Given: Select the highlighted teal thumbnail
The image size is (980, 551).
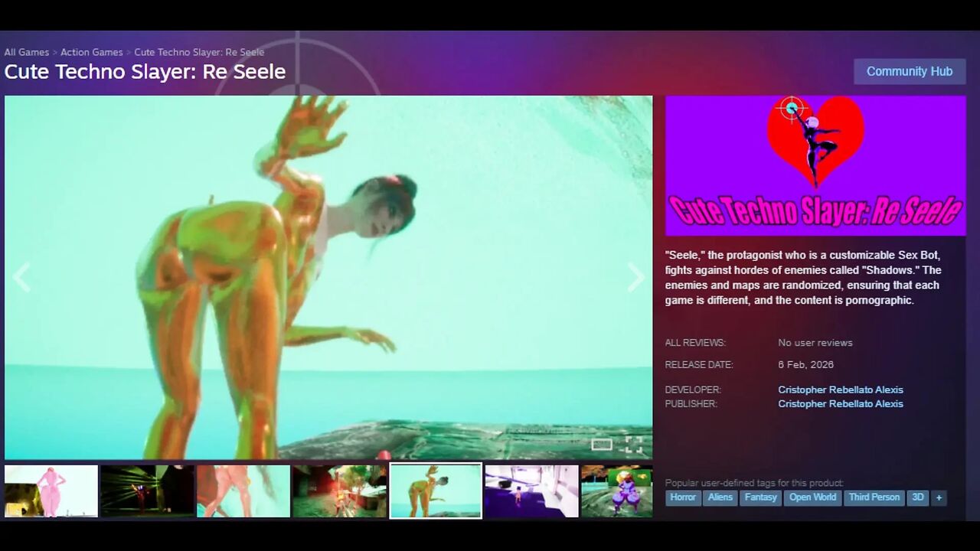Looking at the screenshot, I should (x=436, y=491).
